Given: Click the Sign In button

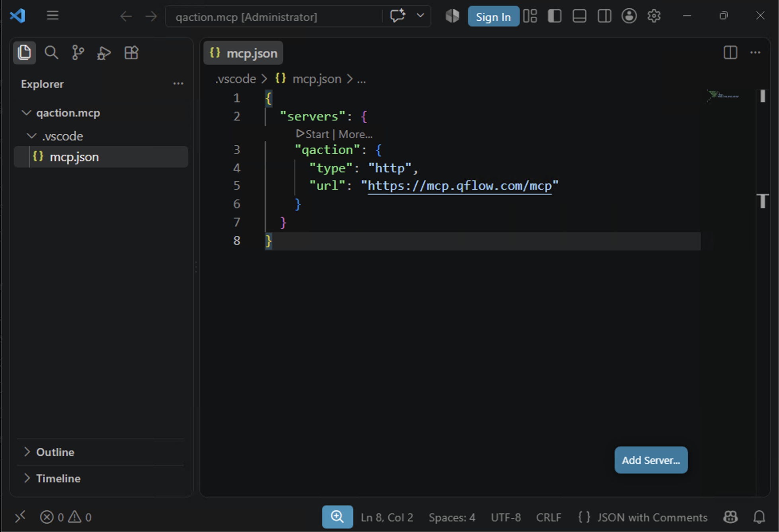Looking at the screenshot, I should (x=493, y=16).
